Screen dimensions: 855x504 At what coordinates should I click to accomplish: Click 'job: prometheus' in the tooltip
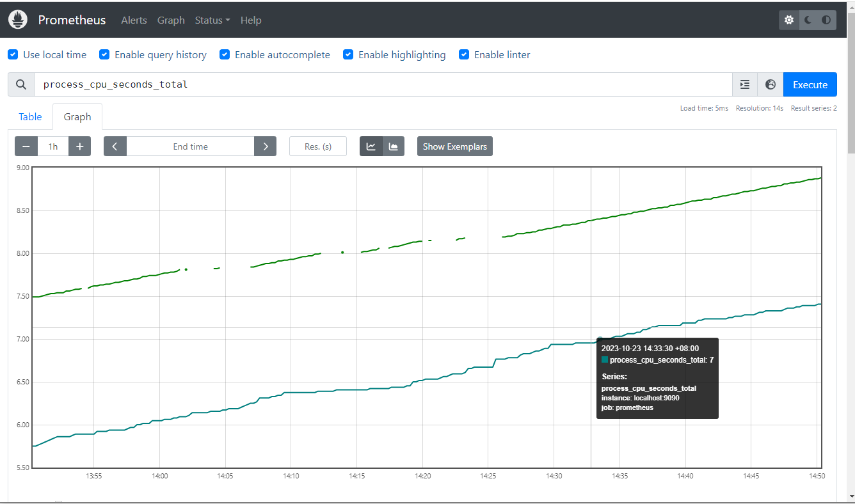pos(627,407)
